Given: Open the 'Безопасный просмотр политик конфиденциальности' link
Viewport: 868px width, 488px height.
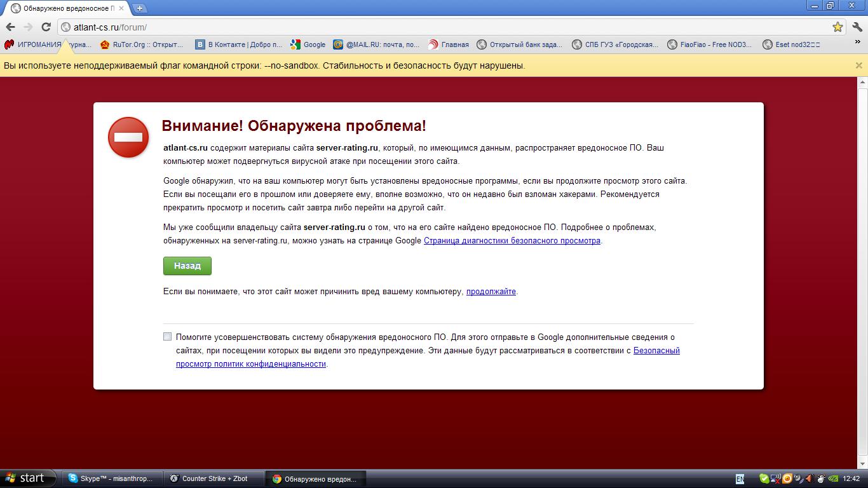Looking at the screenshot, I should coord(428,357).
